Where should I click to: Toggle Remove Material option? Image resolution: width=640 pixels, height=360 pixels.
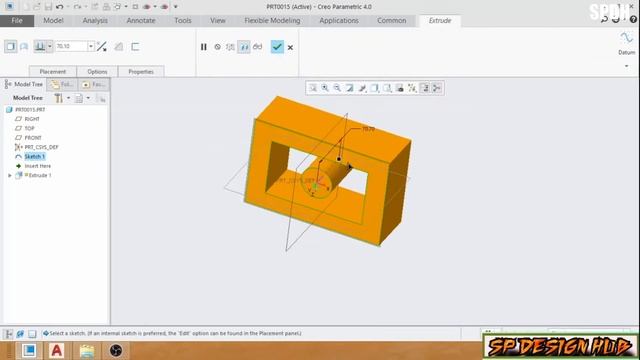click(x=119, y=47)
